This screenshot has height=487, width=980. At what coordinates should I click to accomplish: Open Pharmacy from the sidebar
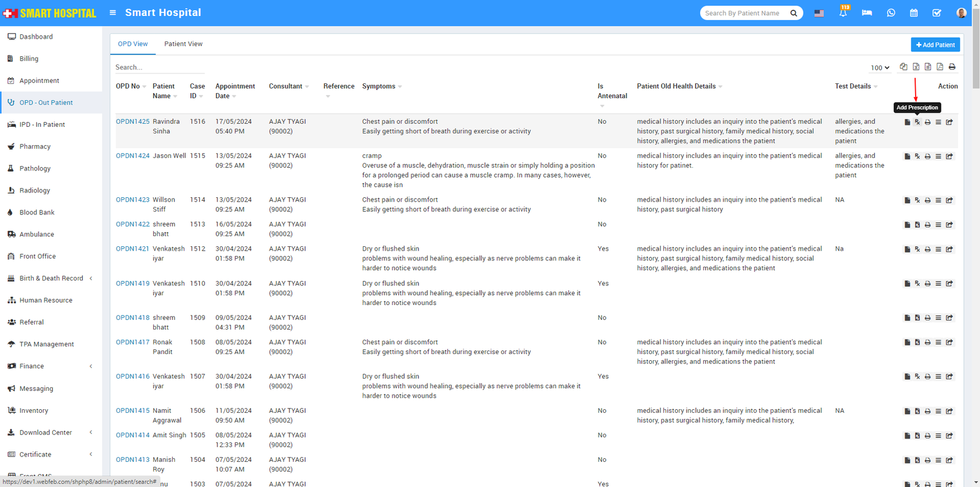35,146
